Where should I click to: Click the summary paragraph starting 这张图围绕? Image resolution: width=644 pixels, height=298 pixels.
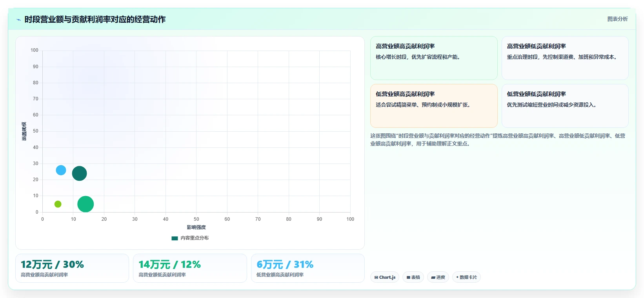[498, 140]
